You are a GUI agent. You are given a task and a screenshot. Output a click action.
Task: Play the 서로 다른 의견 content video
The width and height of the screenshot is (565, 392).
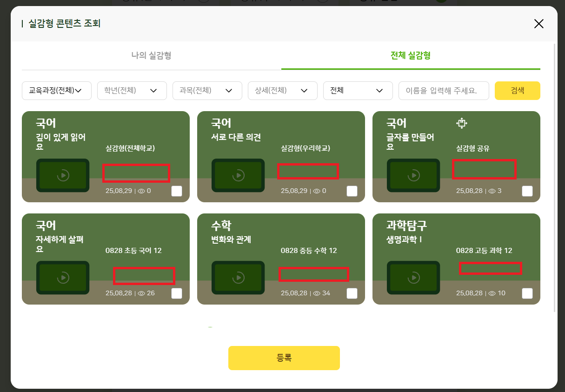[238, 175]
